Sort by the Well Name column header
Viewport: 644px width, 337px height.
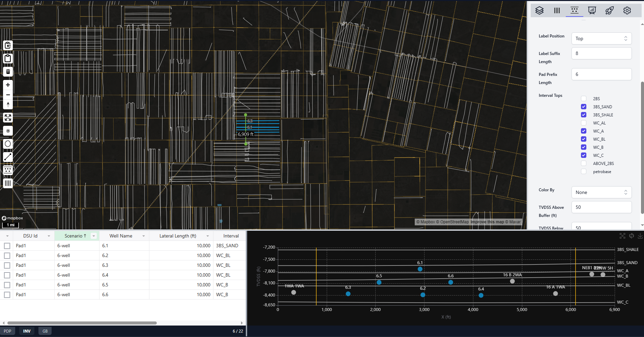tap(121, 236)
